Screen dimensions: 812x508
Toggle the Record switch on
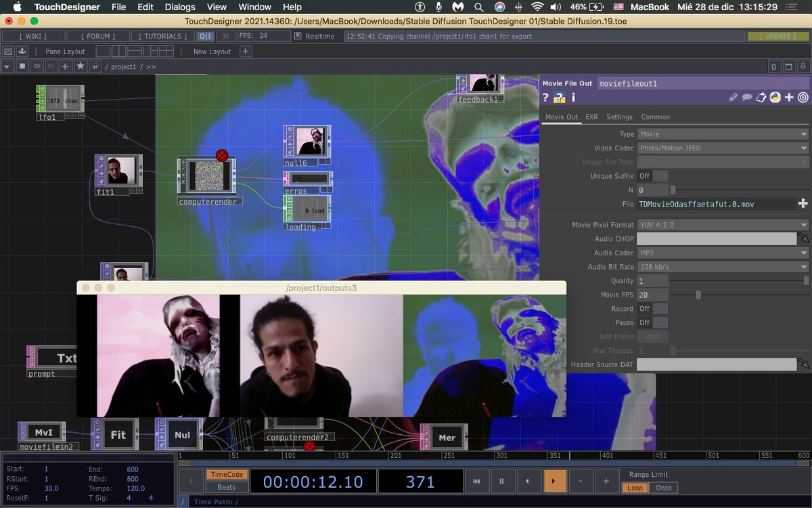coord(653,309)
